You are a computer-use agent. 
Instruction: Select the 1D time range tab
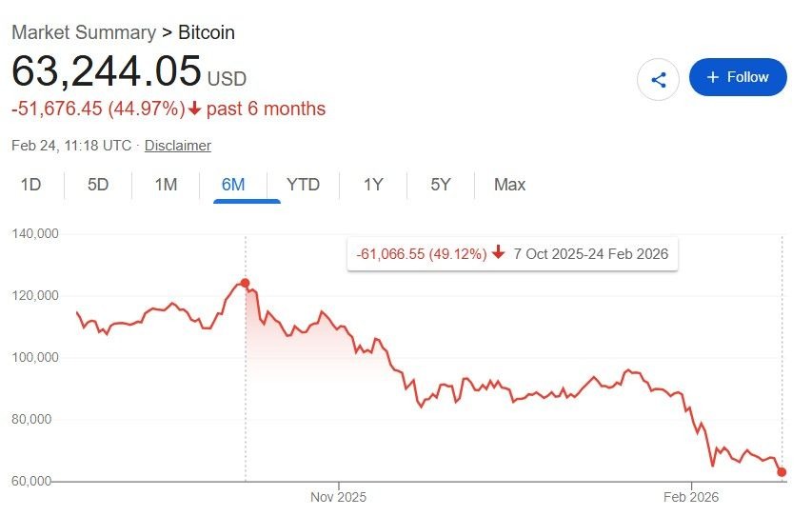point(31,185)
